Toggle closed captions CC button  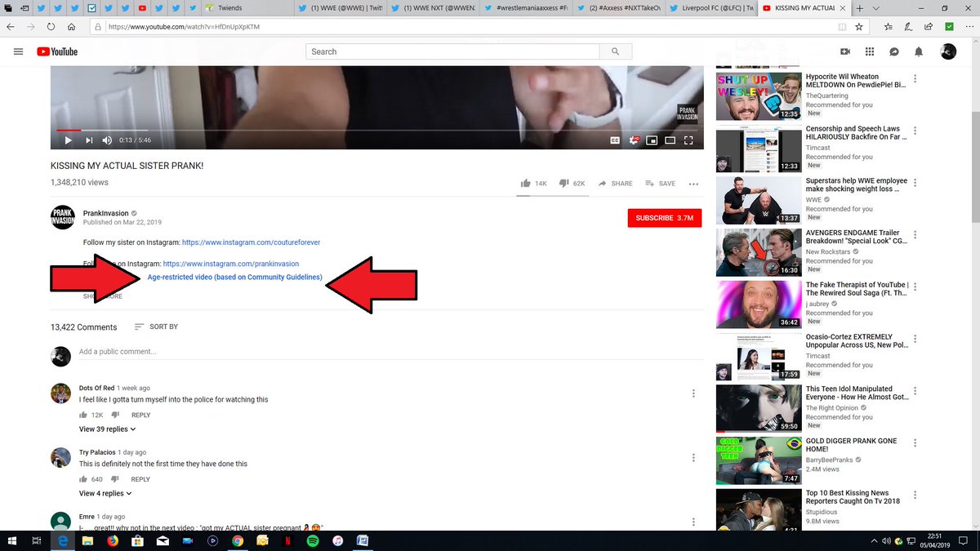[x=615, y=140]
